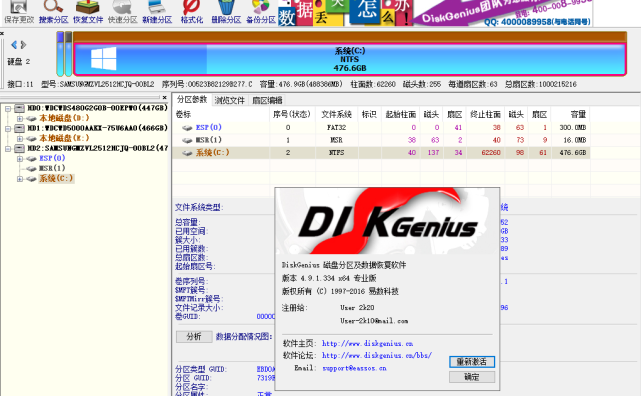Click the 重新激活 reactivate button
Viewport: 641px width, 396px height.
point(472,362)
